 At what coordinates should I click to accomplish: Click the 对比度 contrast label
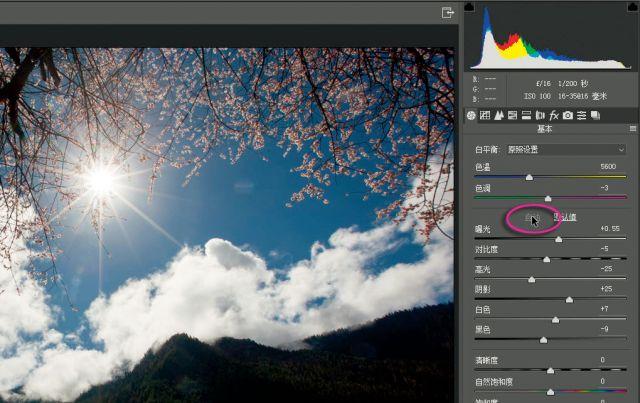(x=487, y=249)
